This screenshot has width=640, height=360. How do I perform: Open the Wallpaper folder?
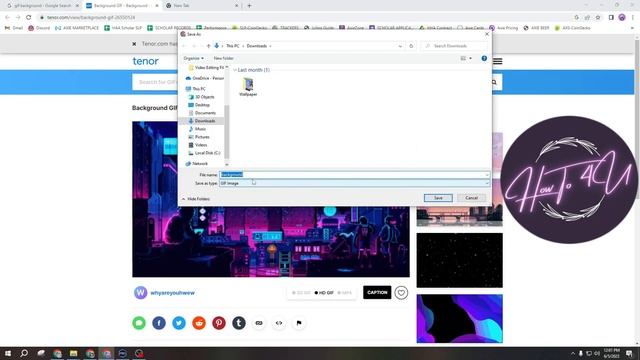tap(248, 87)
